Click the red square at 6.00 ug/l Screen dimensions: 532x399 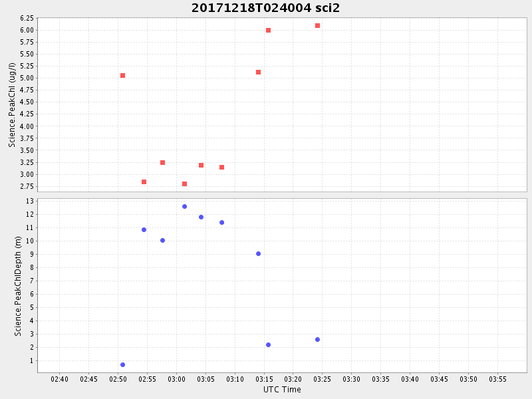coord(268,31)
